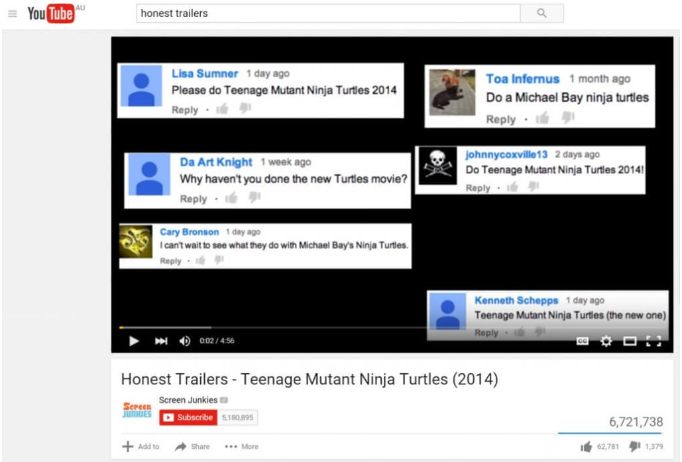Play the video

pyautogui.click(x=134, y=341)
